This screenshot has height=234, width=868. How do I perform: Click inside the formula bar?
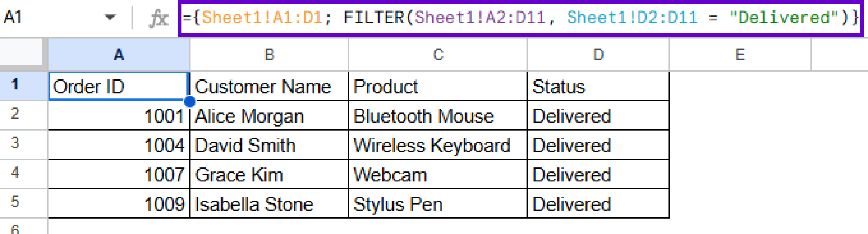tap(520, 18)
